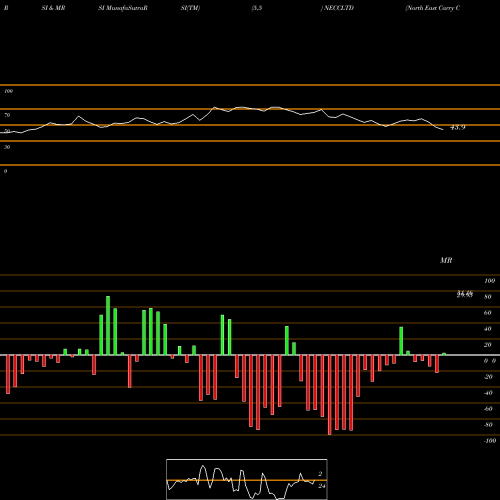Open the mini overview chart thumbnail

pos(247,479)
